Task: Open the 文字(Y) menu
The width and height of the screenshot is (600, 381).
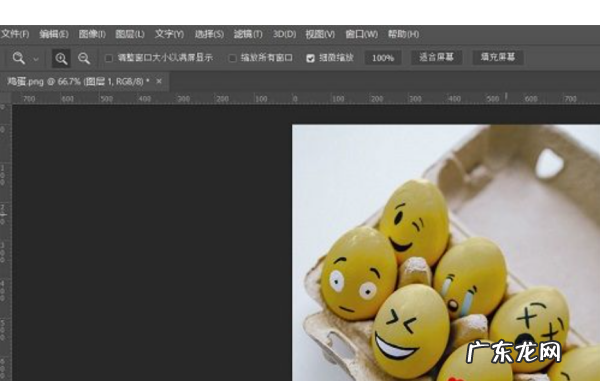Action: coord(169,34)
